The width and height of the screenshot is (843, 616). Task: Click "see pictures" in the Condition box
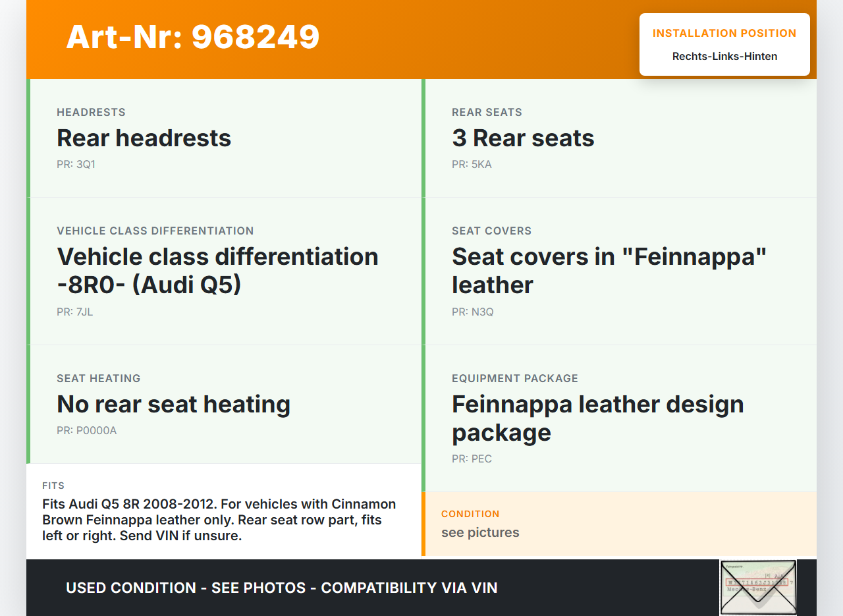click(480, 532)
